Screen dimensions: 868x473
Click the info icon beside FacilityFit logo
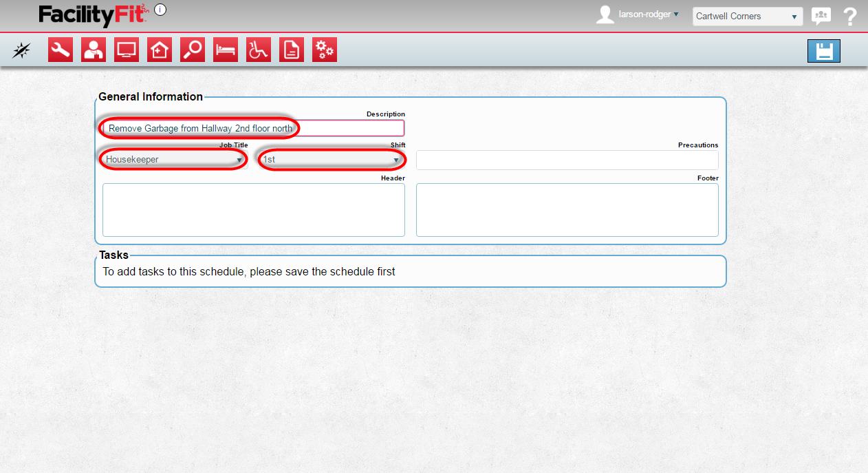(x=160, y=10)
